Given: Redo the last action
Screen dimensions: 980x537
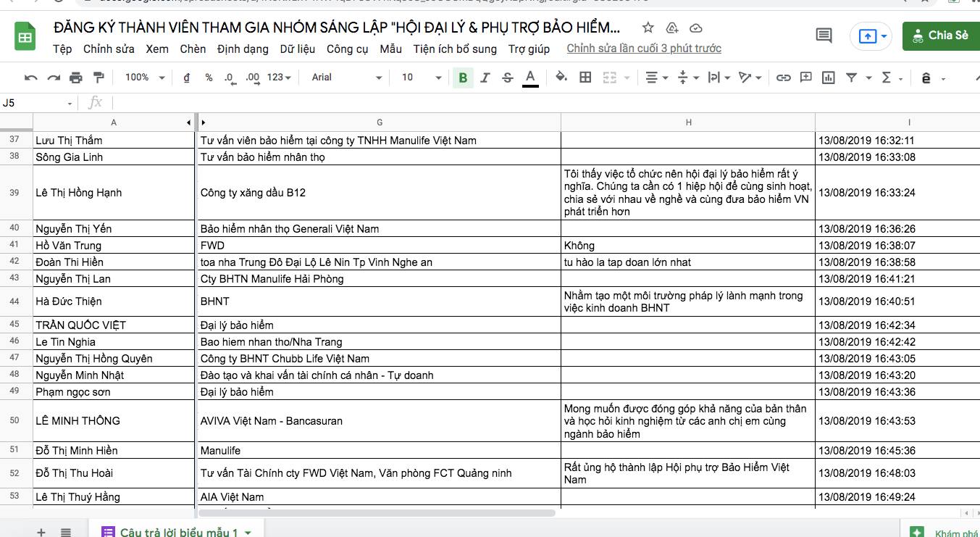Looking at the screenshot, I should tap(54, 78).
